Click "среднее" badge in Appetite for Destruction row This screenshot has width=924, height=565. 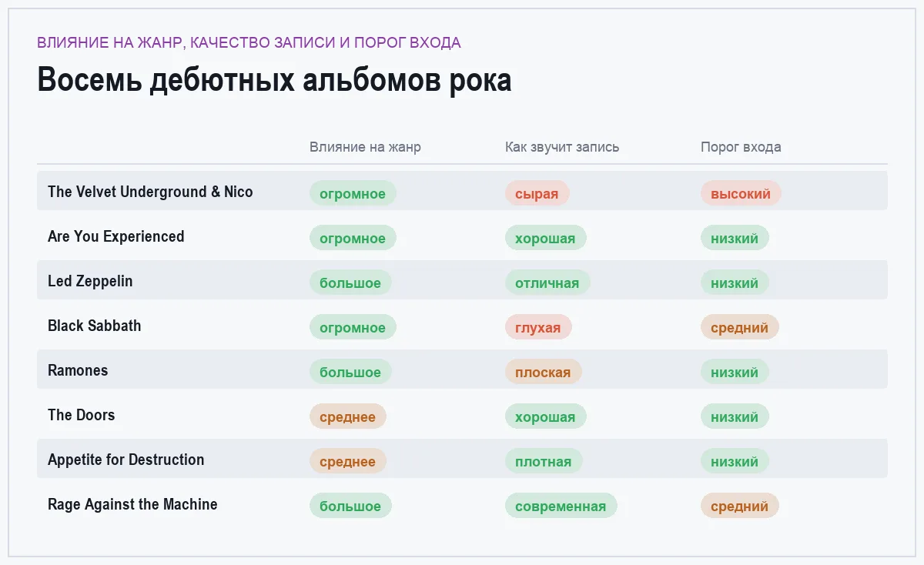tap(348, 461)
